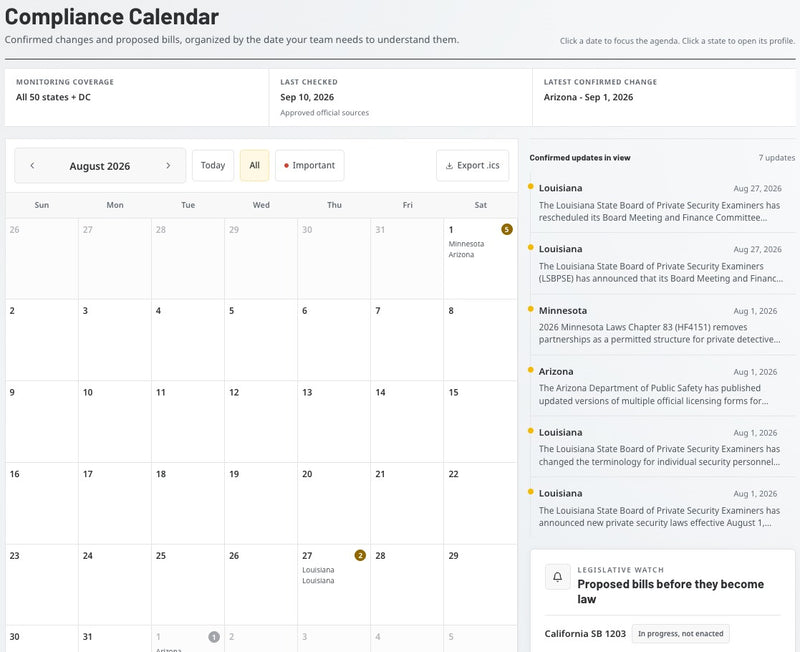The image size is (800, 652).
Task: Select August 25 in the calendar
Action: click(188, 585)
